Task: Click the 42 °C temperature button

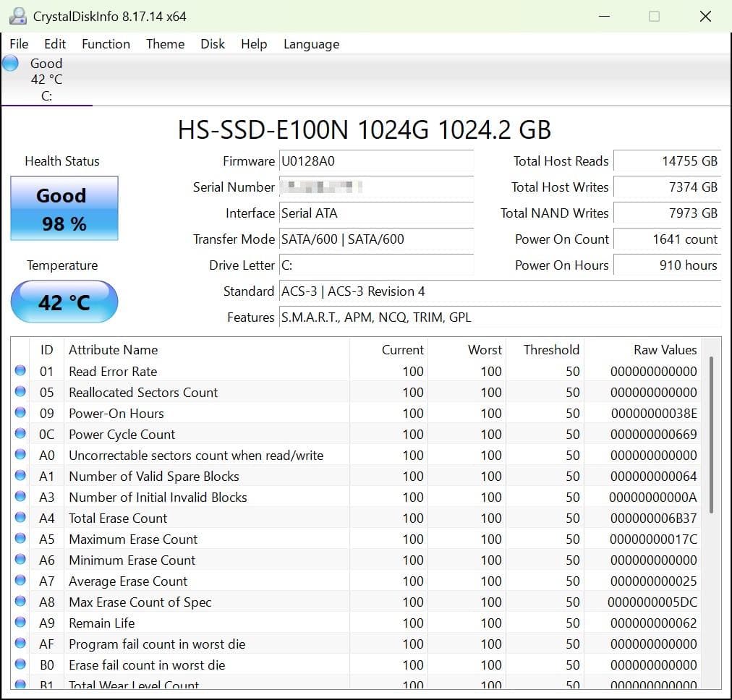Action: (x=64, y=302)
